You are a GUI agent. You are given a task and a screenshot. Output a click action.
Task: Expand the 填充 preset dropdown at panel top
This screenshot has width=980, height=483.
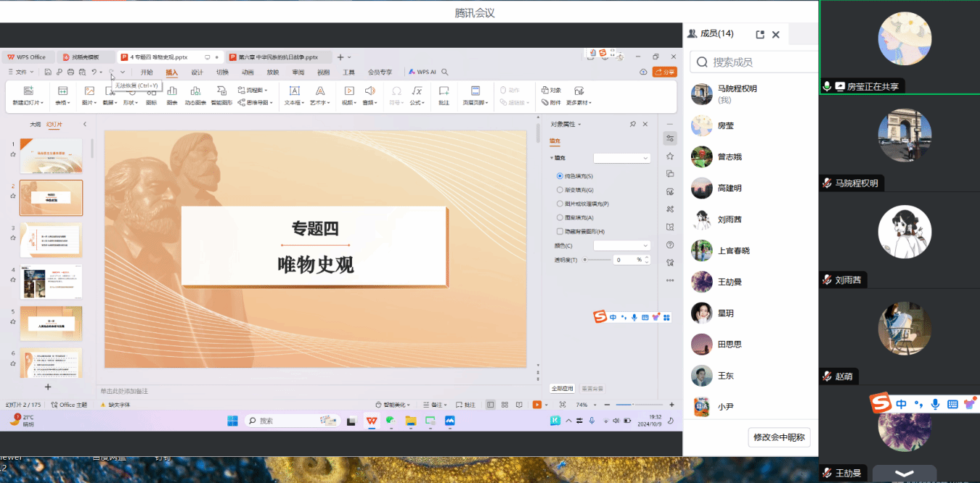(621, 158)
